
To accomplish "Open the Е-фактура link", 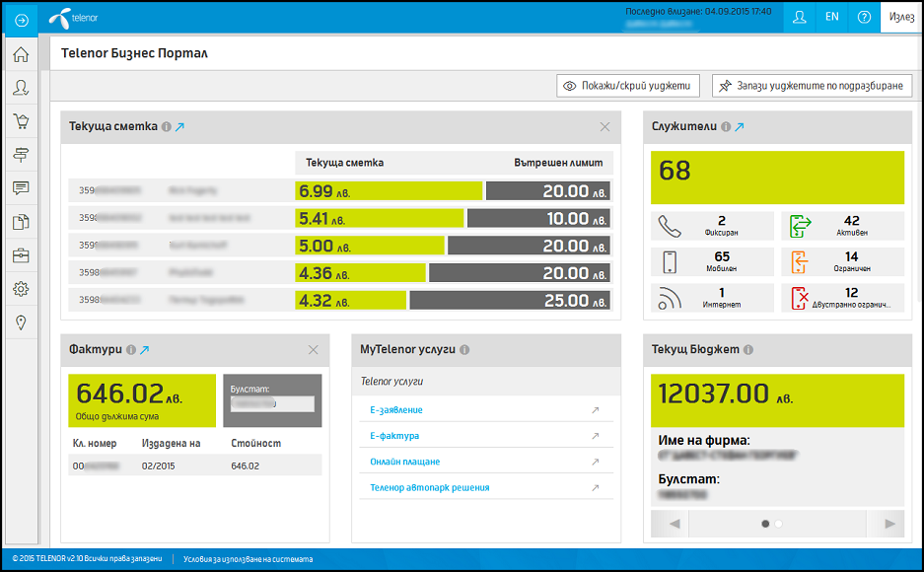I will 394,436.
